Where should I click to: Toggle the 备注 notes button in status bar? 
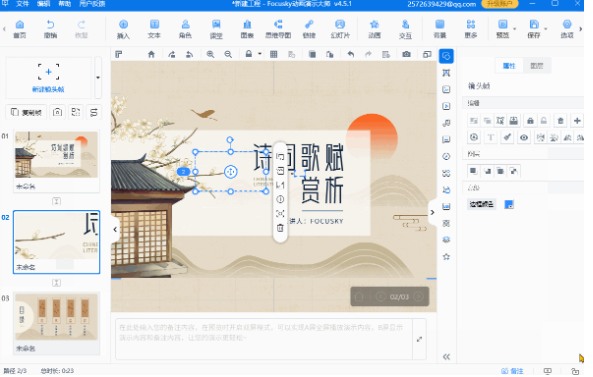coord(512,371)
